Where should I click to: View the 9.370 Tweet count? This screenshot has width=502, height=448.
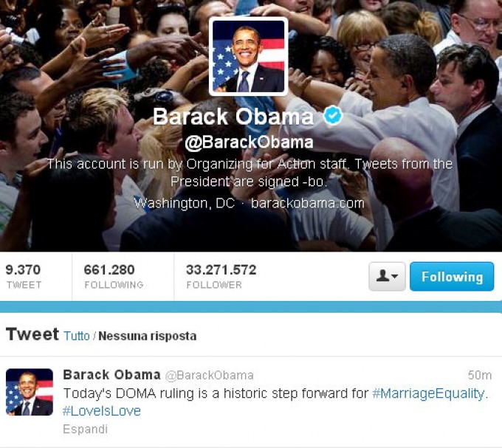[x=24, y=276]
